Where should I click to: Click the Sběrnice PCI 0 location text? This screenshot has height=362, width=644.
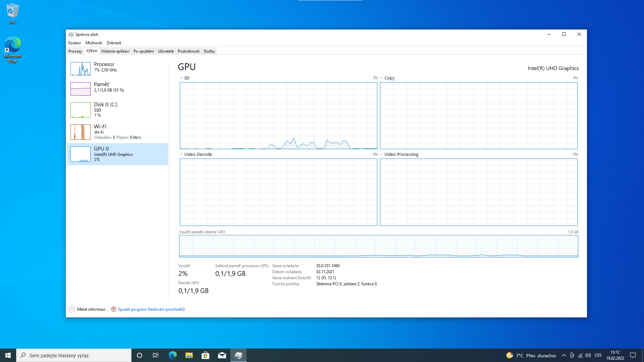click(x=346, y=284)
